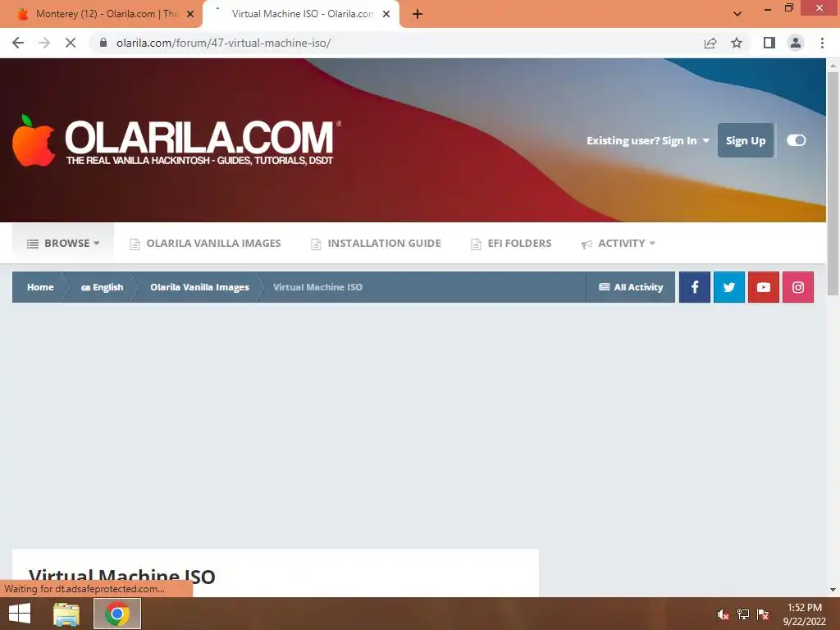
Task: Open the Windows Start button
Action: tap(20, 614)
